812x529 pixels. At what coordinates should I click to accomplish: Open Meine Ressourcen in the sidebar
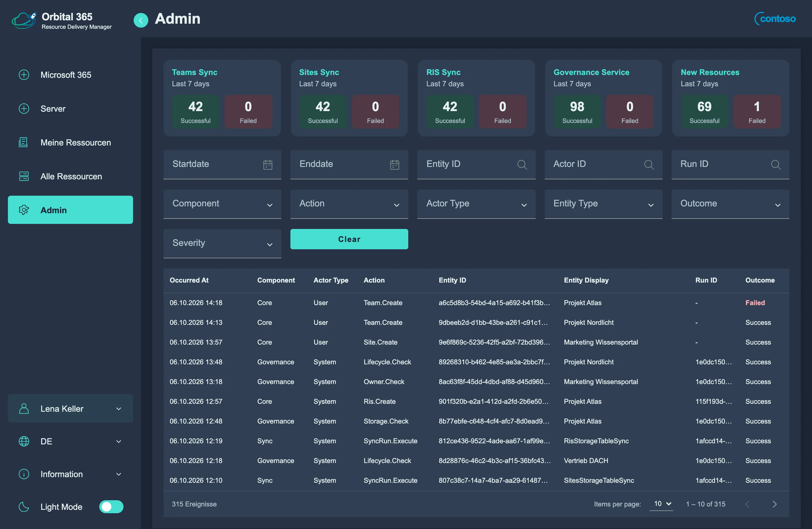coord(70,142)
